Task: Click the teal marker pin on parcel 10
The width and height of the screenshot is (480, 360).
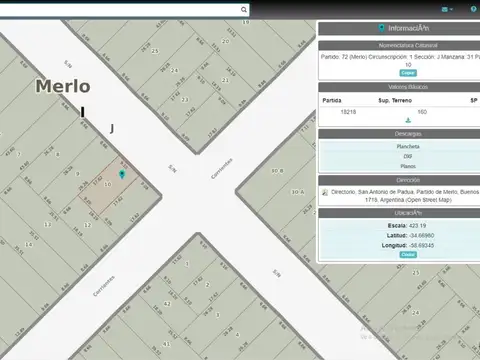Action: click(122, 174)
